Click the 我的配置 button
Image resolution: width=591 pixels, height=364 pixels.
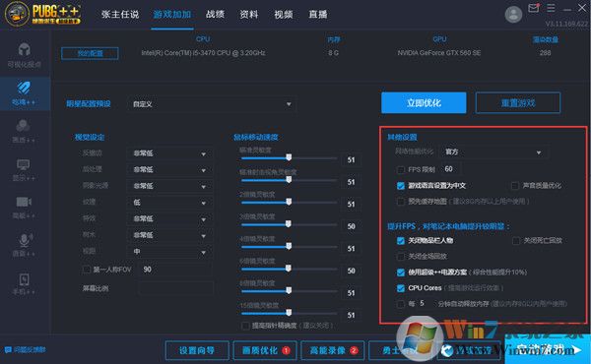[x=90, y=53]
